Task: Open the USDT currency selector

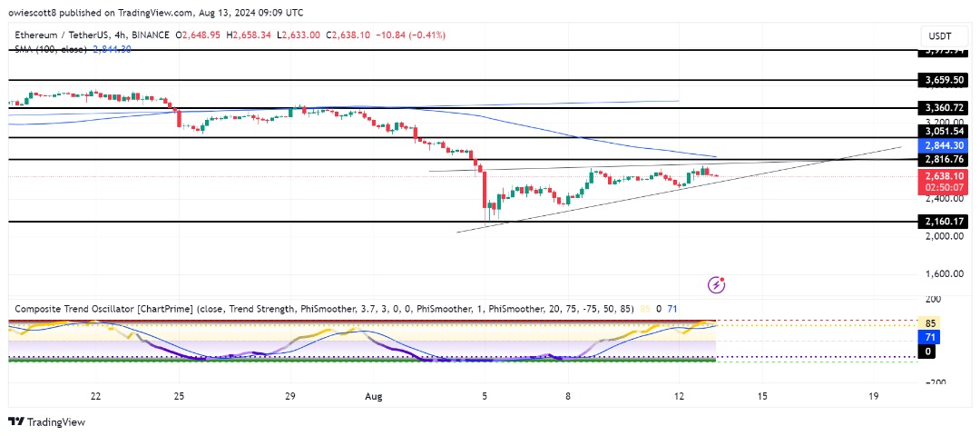Action: click(939, 35)
